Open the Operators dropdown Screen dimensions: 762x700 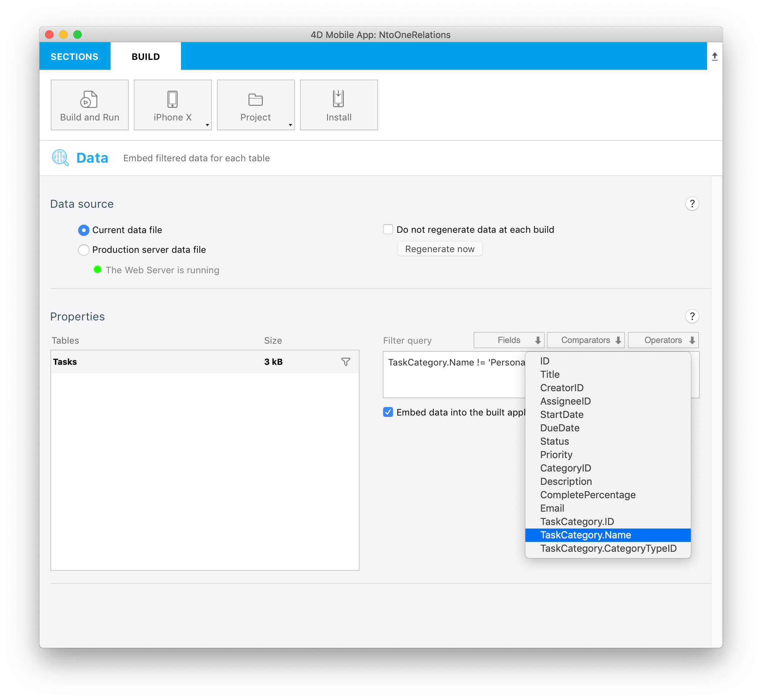click(x=663, y=340)
